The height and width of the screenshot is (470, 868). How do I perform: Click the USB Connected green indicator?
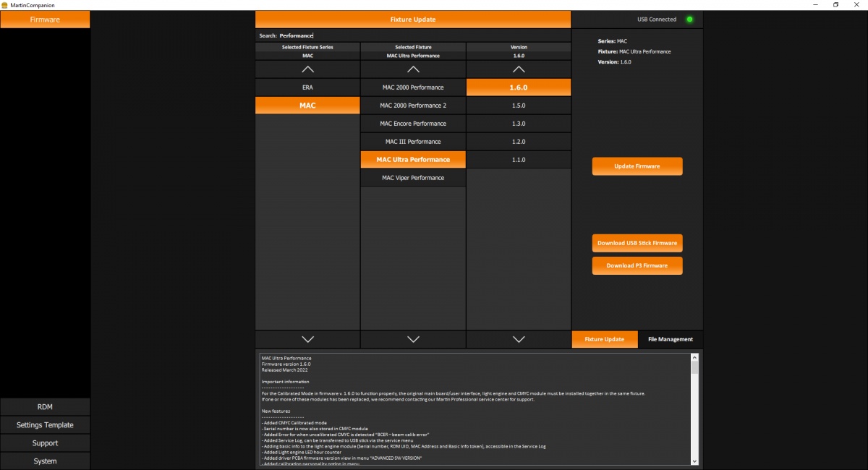(689, 20)
